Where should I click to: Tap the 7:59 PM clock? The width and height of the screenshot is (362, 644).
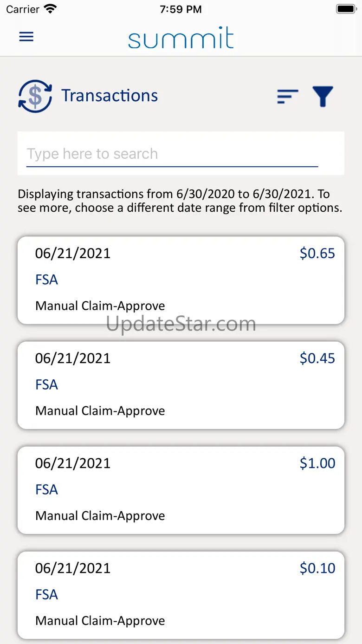tap(181, 9)
